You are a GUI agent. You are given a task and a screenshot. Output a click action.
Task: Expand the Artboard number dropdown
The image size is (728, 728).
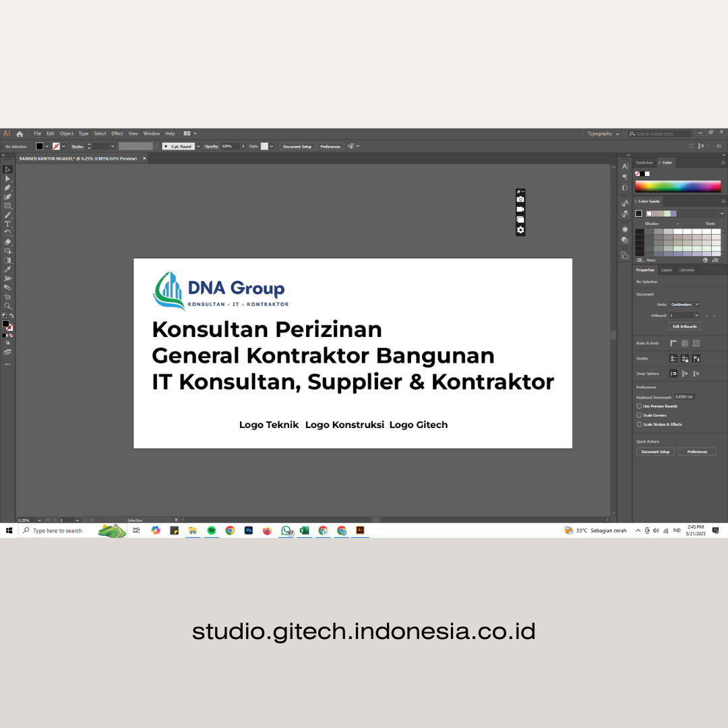pos(696,315)
